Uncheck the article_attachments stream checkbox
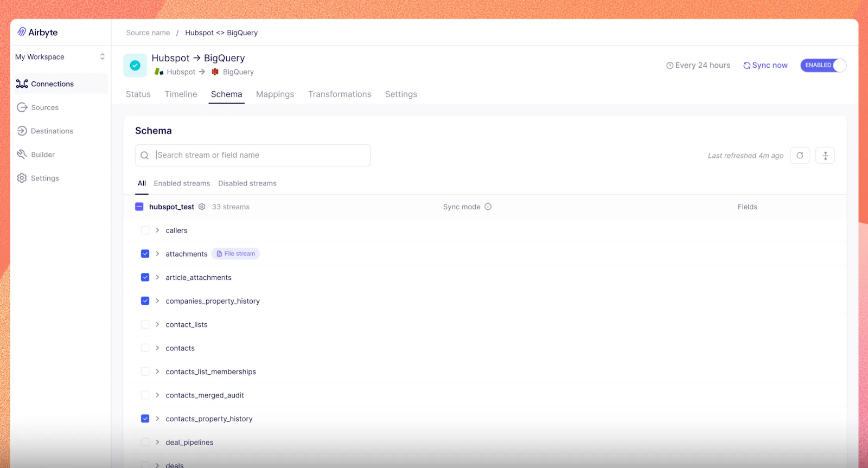This screenshot has width=868, height=468. pos(145,277)
